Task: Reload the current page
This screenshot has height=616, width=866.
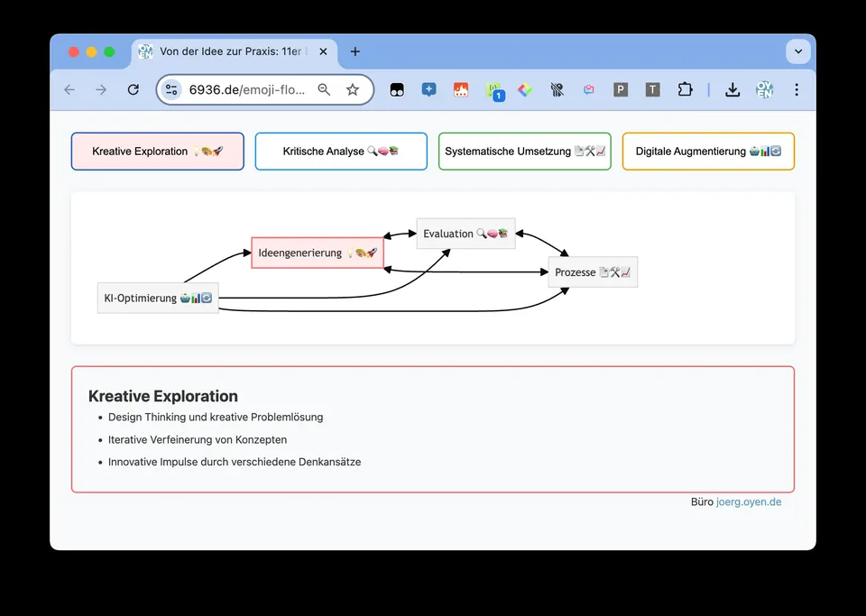Action: [x=134, y=89]
